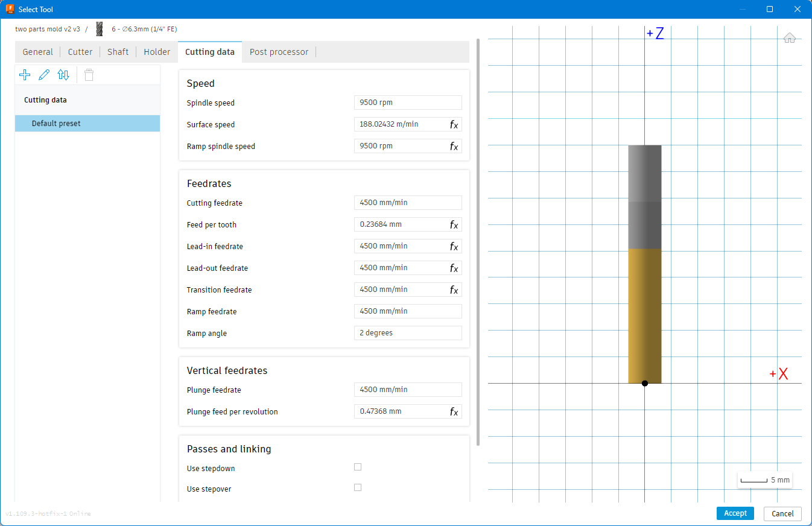
Task: Switch to the Holder tab
Action: [157, 52]
